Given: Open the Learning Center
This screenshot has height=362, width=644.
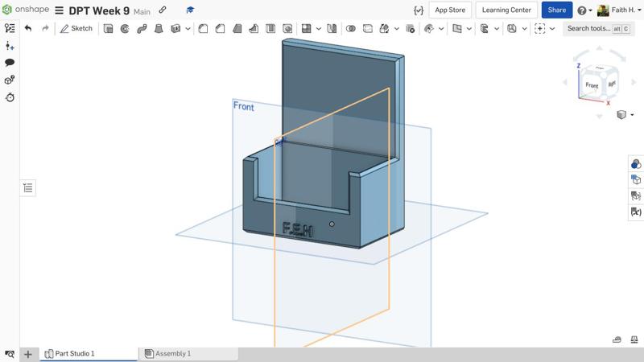Looking at the screenshot, I should 506,10.
